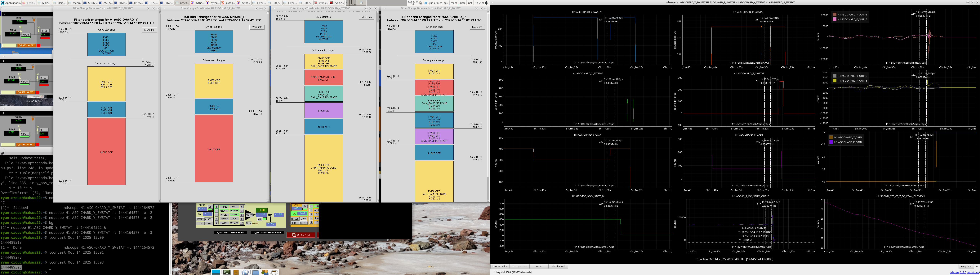Open the file cabinet dock icon
The width and height of the screenshot is (980, 275).
tap(236, 272)
